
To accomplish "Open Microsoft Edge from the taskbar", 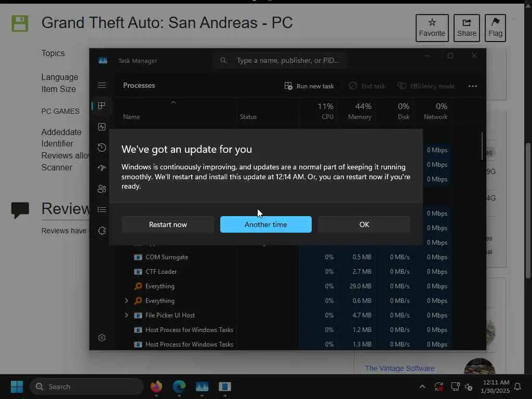I will point(179,387).
